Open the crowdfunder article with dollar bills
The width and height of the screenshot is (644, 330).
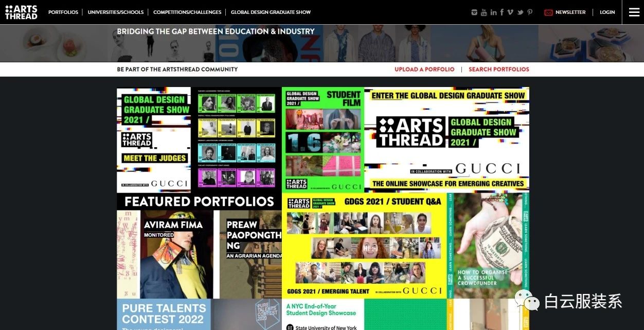[x=488, y=246]
